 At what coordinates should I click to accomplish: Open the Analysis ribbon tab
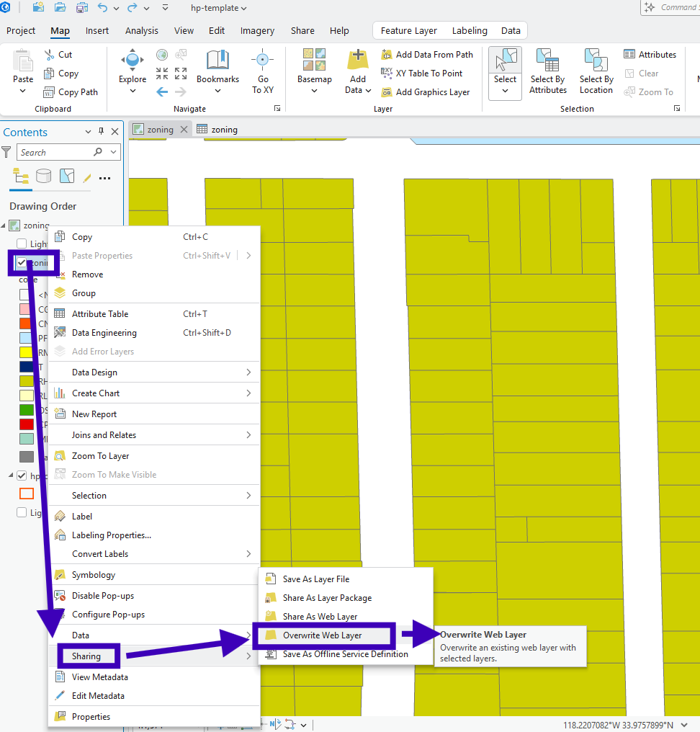[x=141, y=30]
